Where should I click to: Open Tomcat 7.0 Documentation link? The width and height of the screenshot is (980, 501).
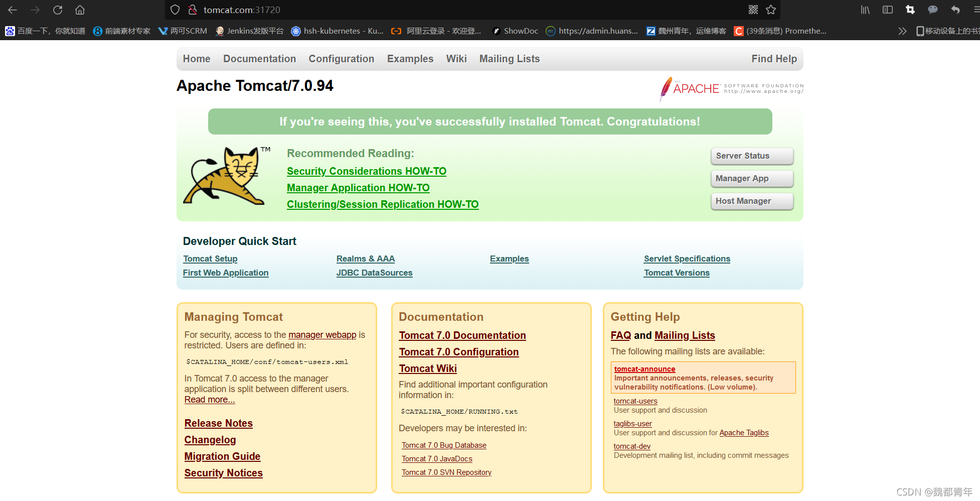click(x=462, y=335)
